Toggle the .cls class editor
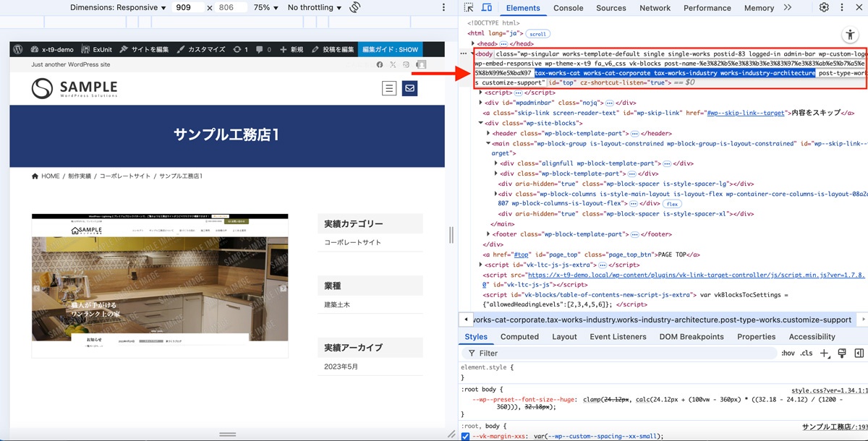Viewport: 868px width, 441px height. tap(806, 353)
